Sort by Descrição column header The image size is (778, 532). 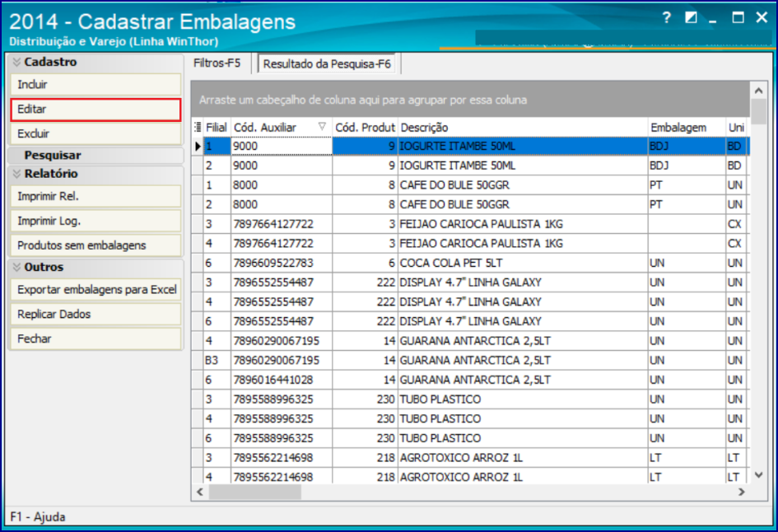click(x=523, y=128)
